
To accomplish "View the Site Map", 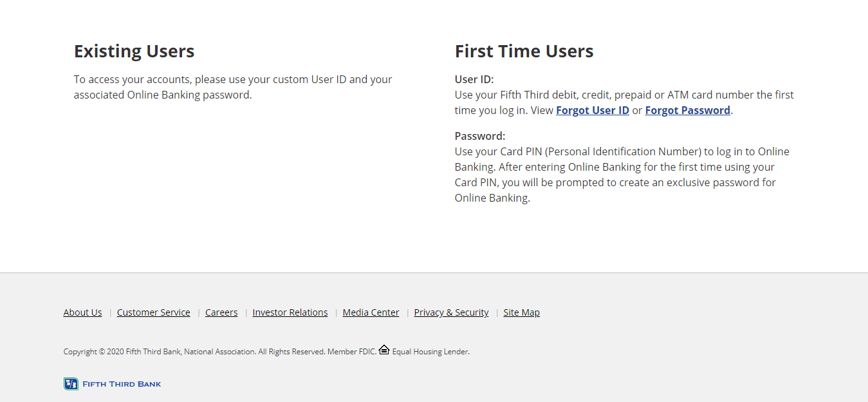I will pyautogui.click(x=521, y=312).
